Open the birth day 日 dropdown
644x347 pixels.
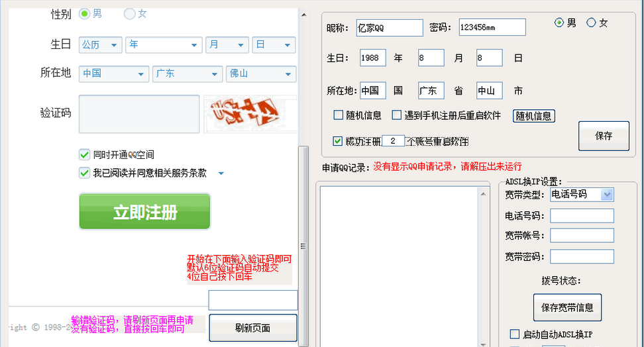point(274,45)
